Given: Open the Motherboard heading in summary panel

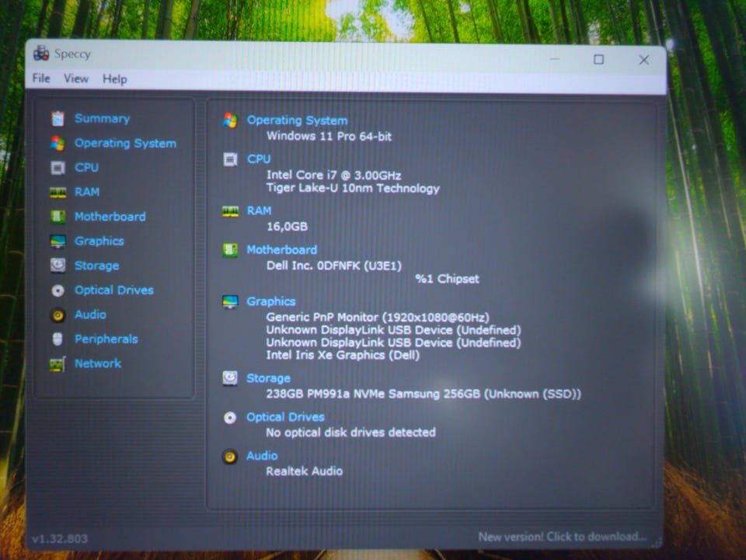Looking at the screenshot, I should click(x=281, y=249).
